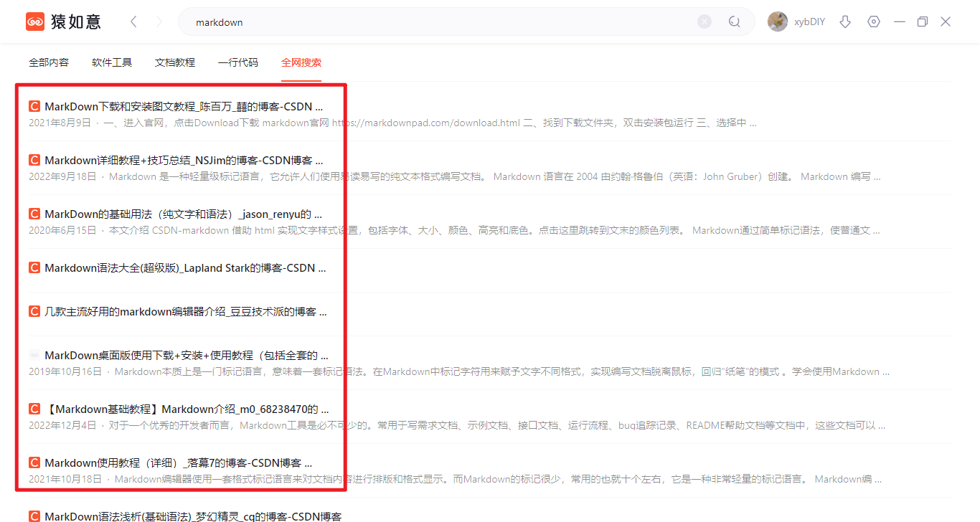Open result MarkDown下载和安装图文教程
The image size is (980, 522).
(184, 107)
